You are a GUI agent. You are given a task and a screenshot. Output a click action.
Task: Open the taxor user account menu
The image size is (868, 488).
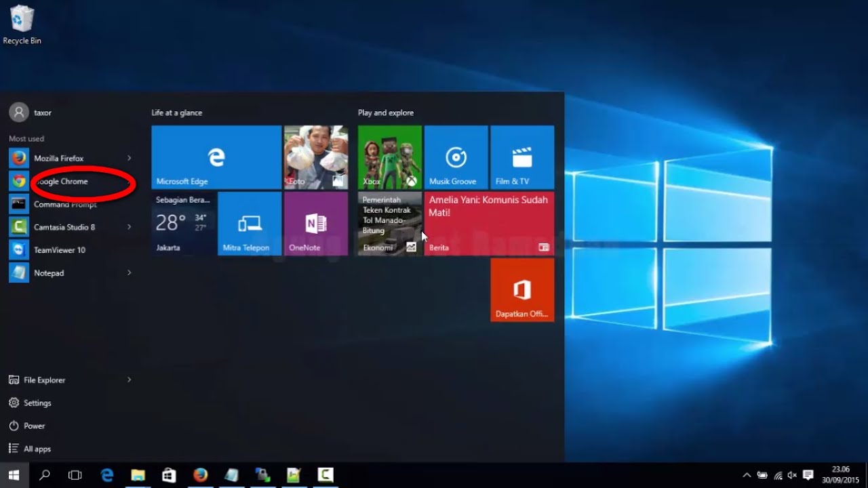(x=31, y=113)
